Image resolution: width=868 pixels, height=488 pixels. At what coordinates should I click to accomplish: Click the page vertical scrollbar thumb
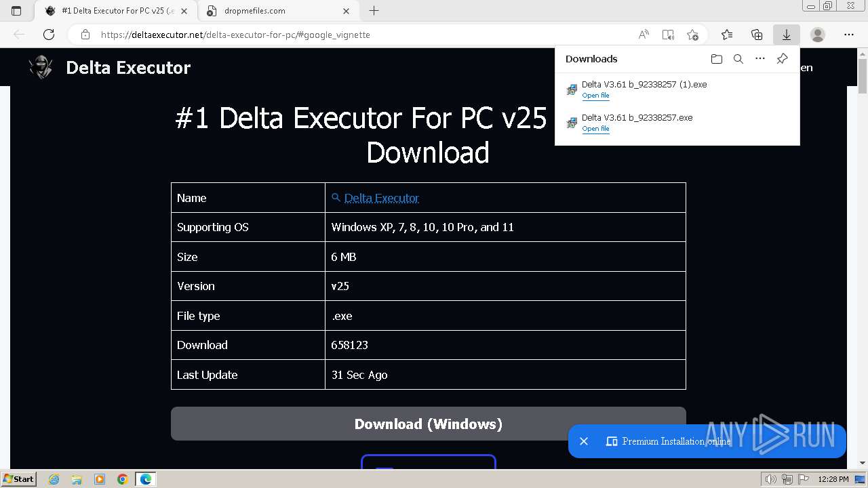(863, 76)
